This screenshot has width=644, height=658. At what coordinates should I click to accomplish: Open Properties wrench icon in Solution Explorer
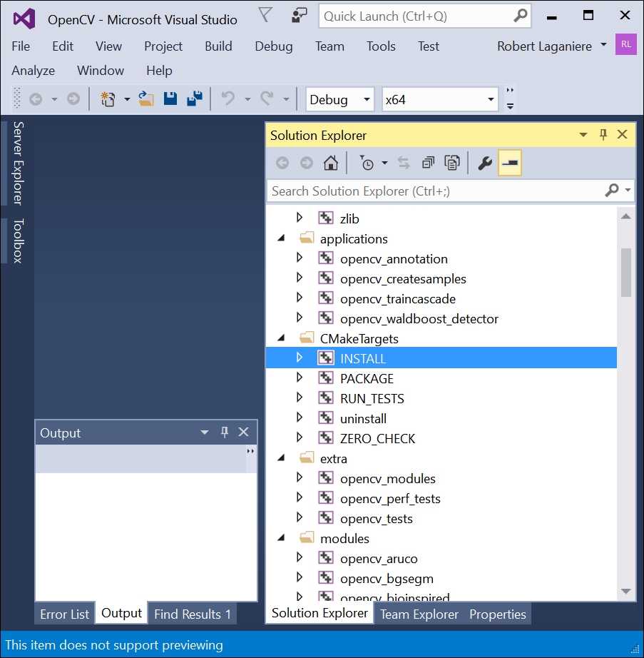(485, 163)
